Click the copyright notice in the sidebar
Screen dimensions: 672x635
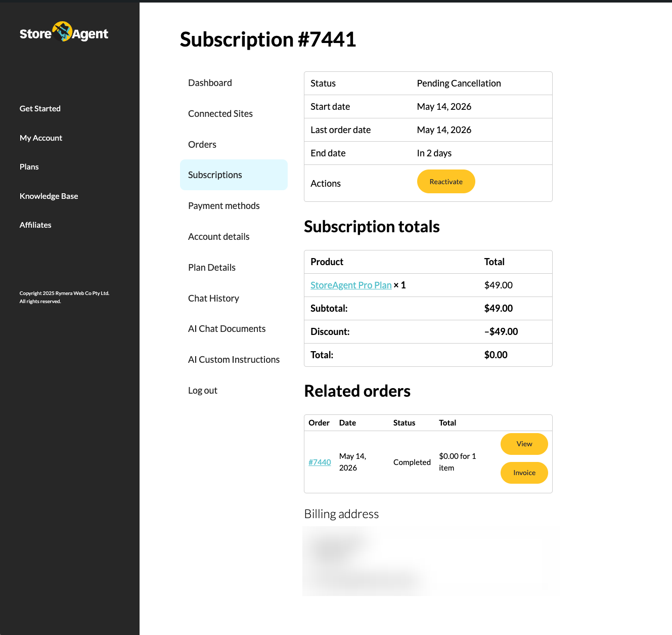click(x=64, y=297)
